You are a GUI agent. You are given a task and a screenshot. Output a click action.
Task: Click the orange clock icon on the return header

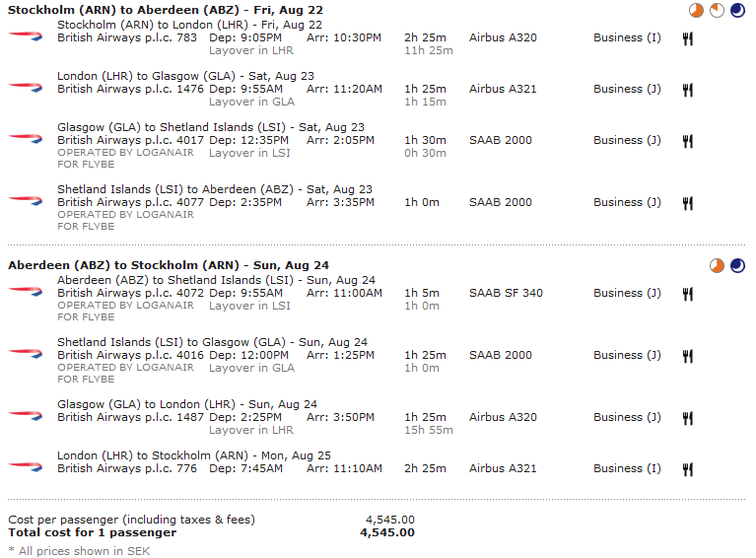(717, 265)
